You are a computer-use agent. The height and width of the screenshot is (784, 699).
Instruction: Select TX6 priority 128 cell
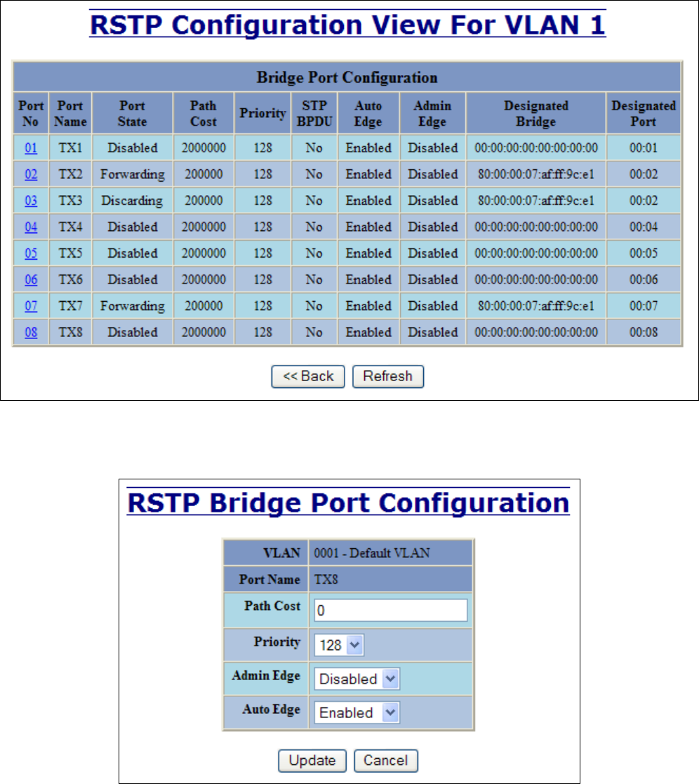click(262, 279)
